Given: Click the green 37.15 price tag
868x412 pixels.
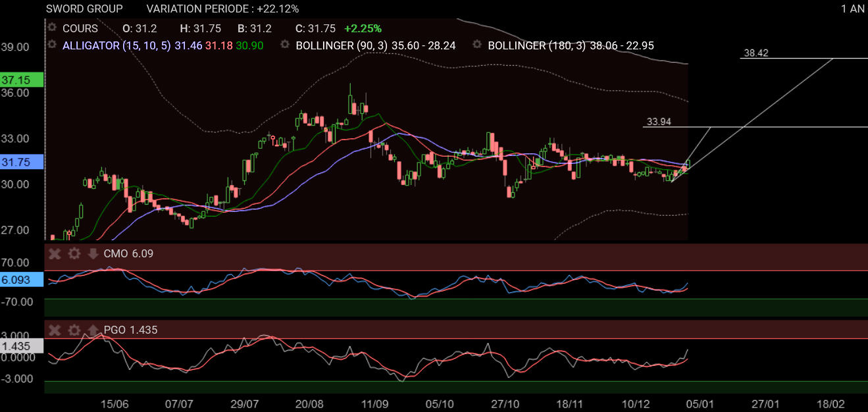Looking at the screenshot, I should point(21,80).
